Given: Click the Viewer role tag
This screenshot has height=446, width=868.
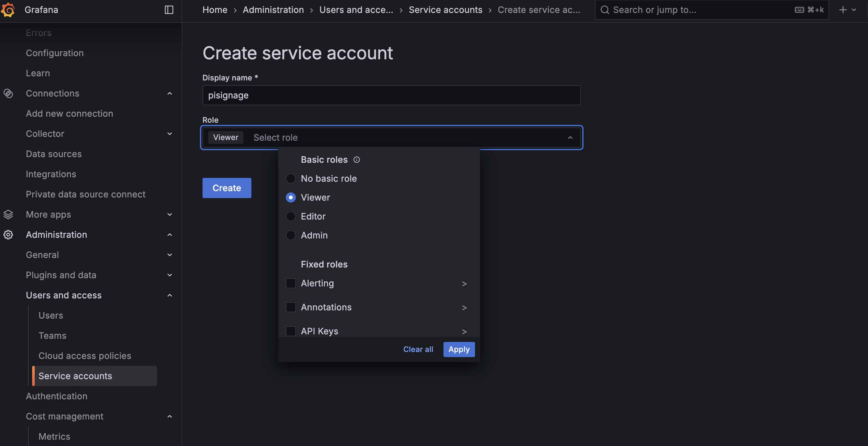Looking at the screenshot, I should click(226, 138).
